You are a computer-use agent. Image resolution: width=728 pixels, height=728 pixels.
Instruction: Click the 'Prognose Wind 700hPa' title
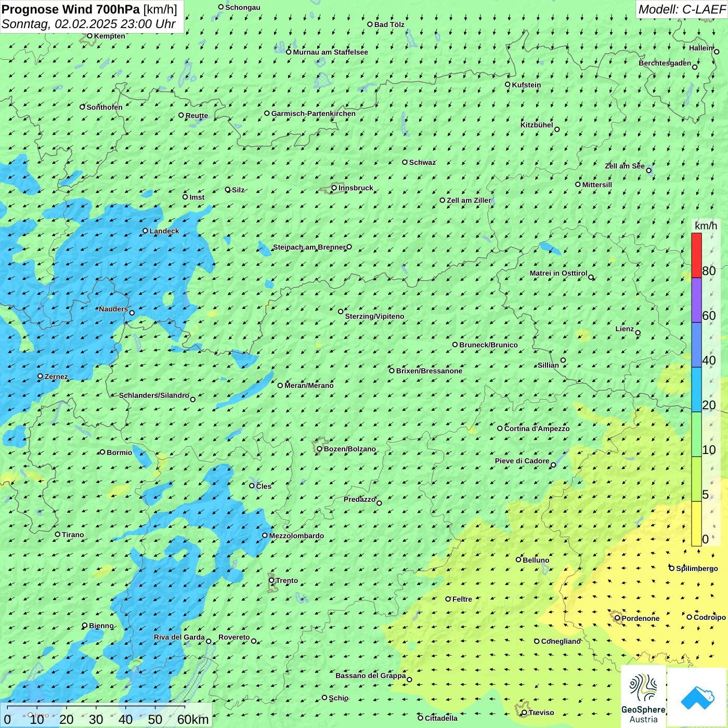71,9
